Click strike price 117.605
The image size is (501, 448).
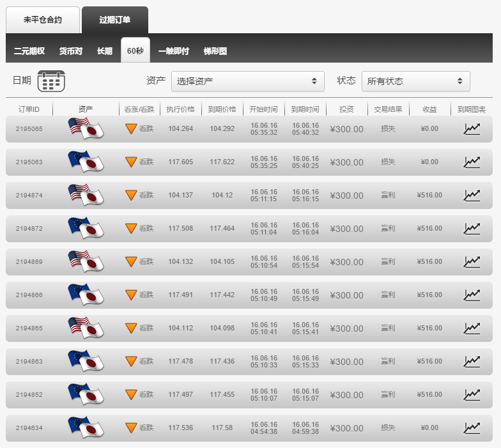(x=180, y=162)
